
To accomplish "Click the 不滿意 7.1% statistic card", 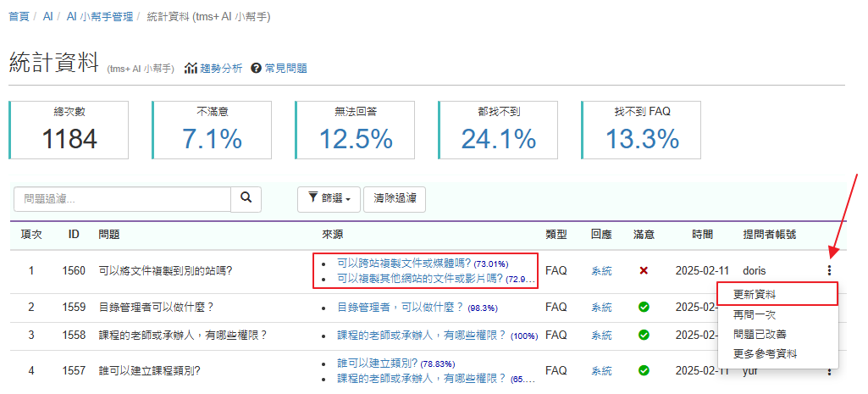I will pos(213,130).
